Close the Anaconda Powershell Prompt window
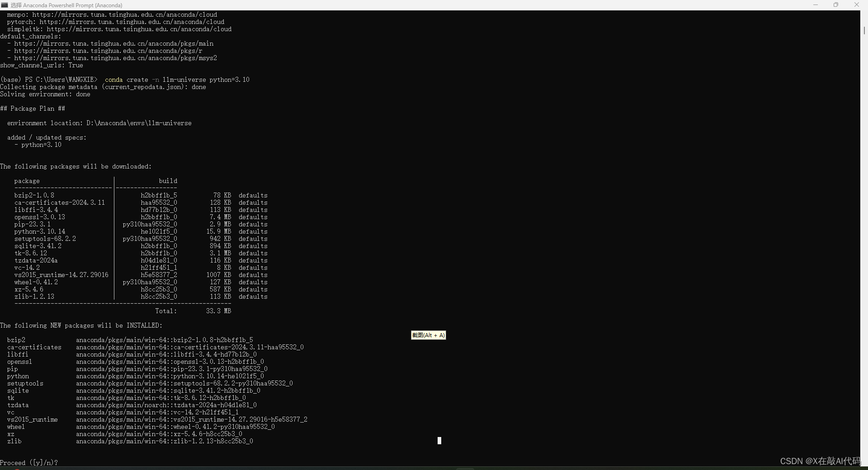The height and width of the screenshot is (470, 868). (857, 5)
